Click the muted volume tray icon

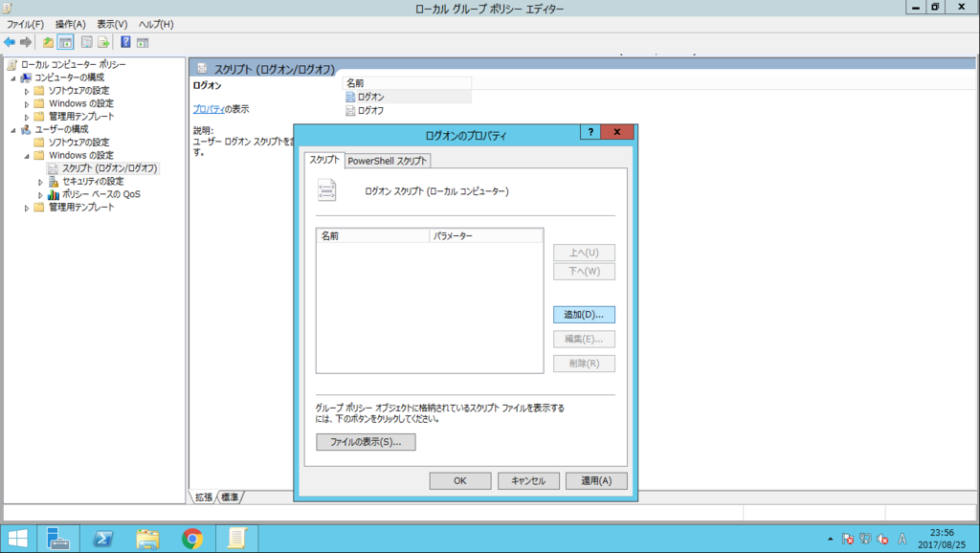(x=882, y=539)
